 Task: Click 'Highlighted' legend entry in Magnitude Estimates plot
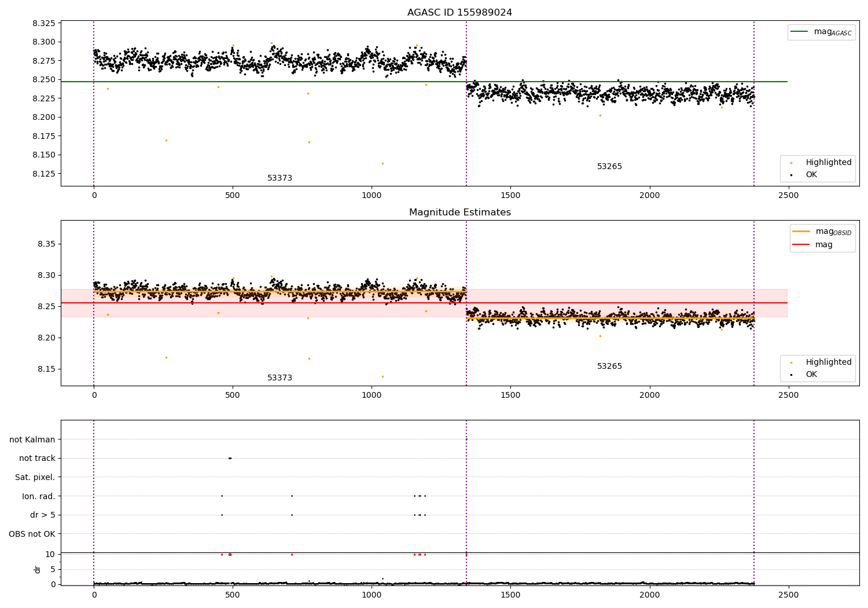coord(821,362)
